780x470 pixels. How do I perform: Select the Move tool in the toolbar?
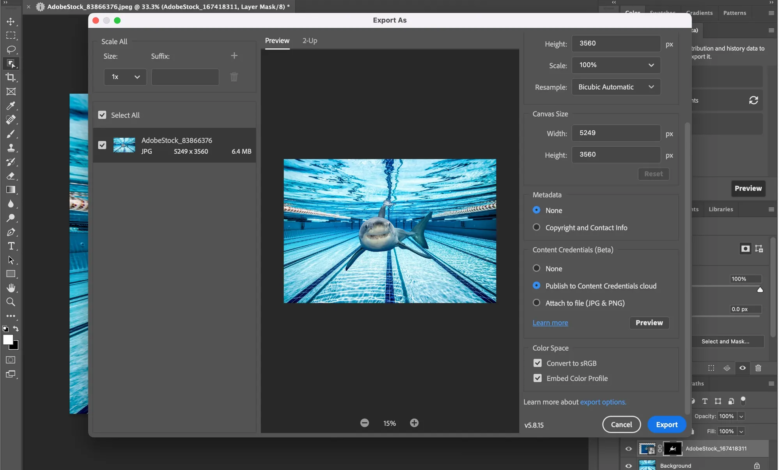pyautogui.click(x=11, y=21)
